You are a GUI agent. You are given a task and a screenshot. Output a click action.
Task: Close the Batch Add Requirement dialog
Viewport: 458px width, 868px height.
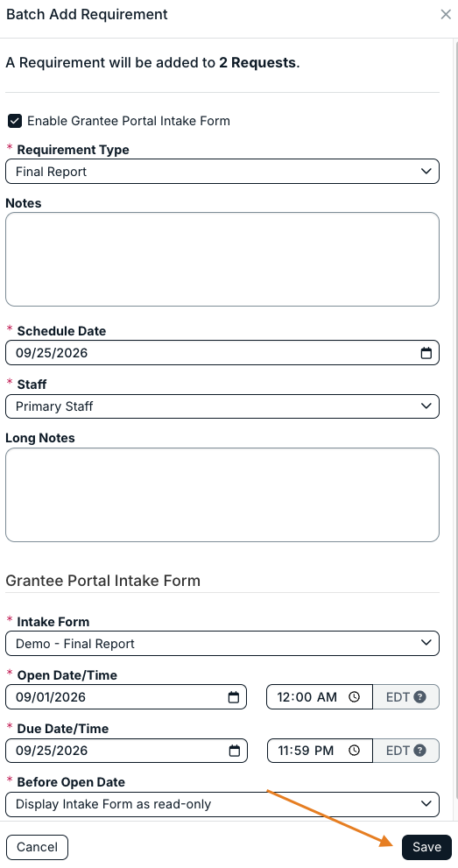pos(446,14)
